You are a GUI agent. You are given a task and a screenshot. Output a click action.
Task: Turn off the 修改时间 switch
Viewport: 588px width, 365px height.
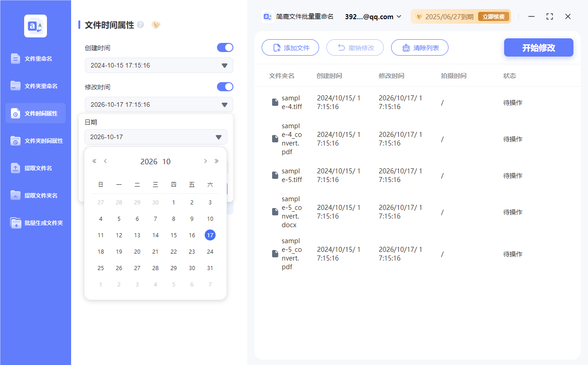pyautogui.click(x=225, y=87)
